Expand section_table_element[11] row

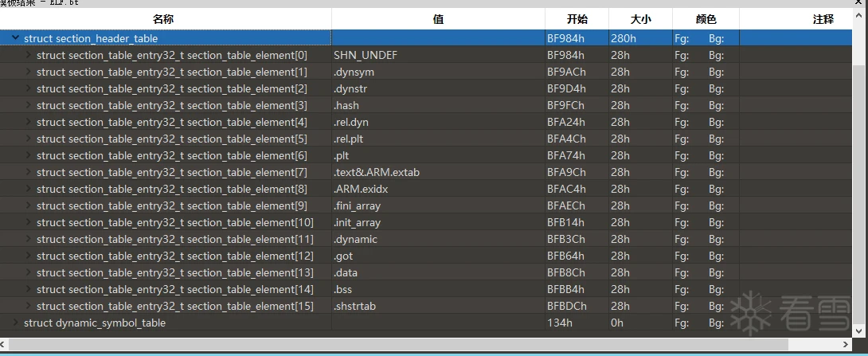click(29, 239)
